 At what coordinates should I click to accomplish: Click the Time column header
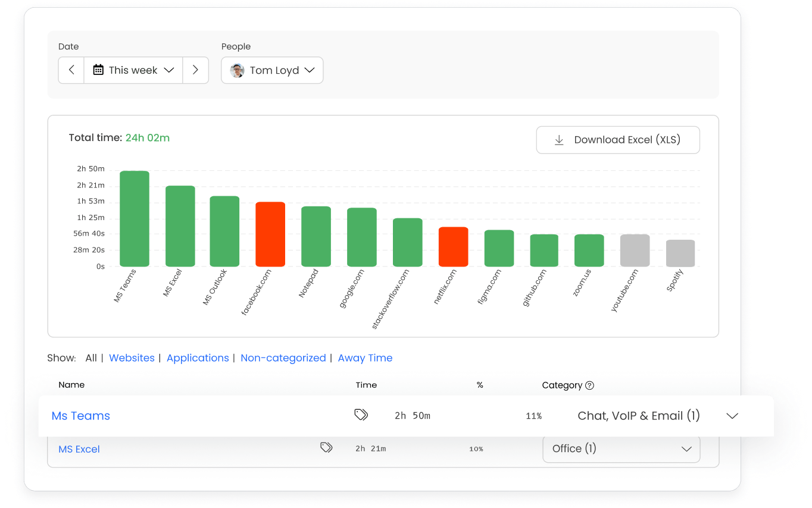point(366,385)
